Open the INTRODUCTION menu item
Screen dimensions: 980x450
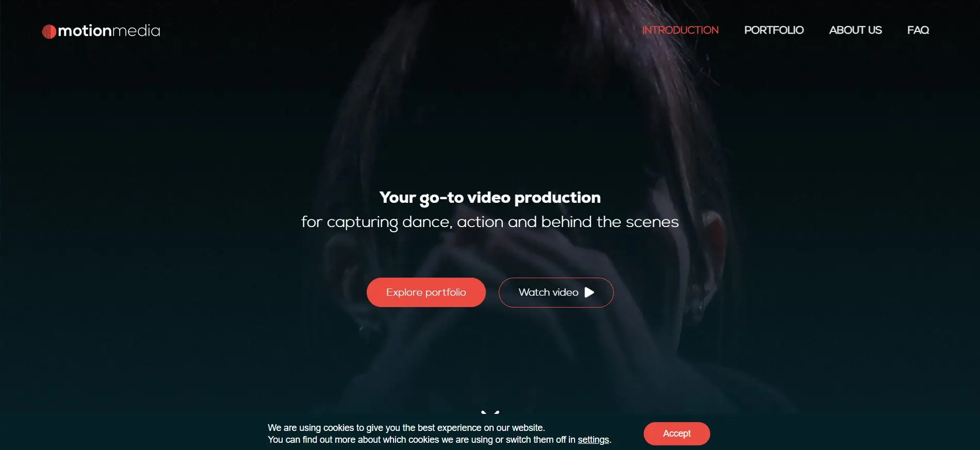680,30
